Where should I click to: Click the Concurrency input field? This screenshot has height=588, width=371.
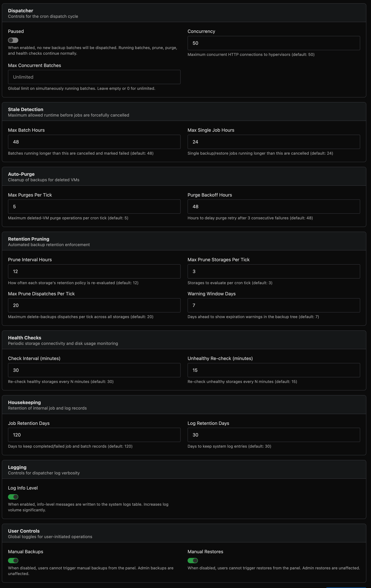273,43
